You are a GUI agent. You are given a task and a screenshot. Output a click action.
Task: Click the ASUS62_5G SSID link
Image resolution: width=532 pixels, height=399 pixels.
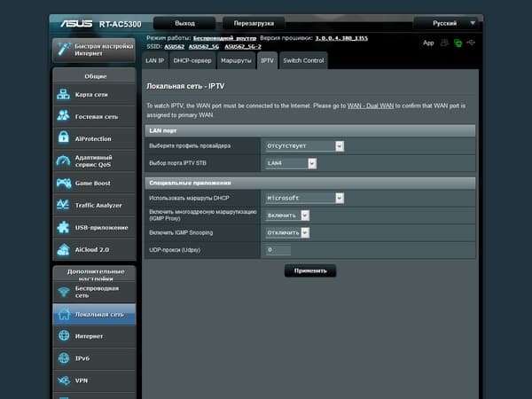pos(204,46)
